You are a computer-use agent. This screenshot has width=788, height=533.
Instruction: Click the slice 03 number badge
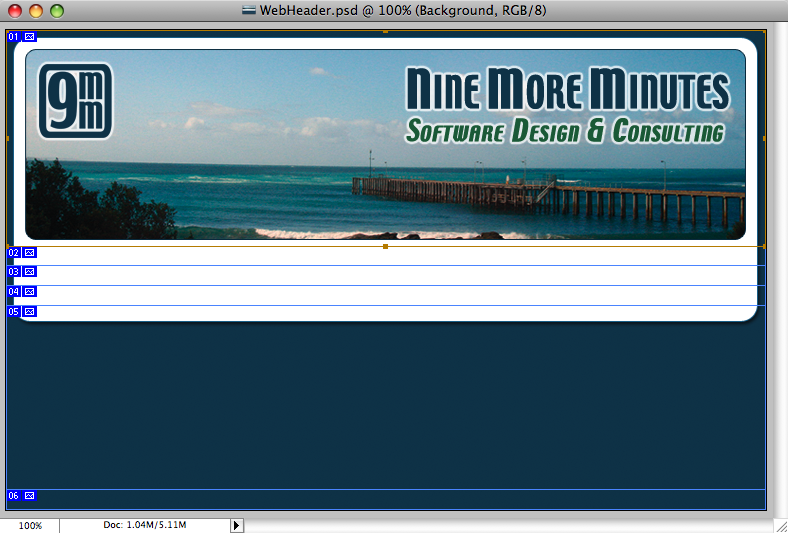(14, 272)
